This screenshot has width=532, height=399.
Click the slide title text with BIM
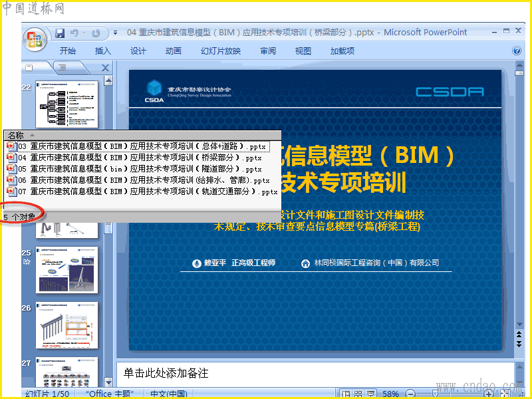pos(368,169)
